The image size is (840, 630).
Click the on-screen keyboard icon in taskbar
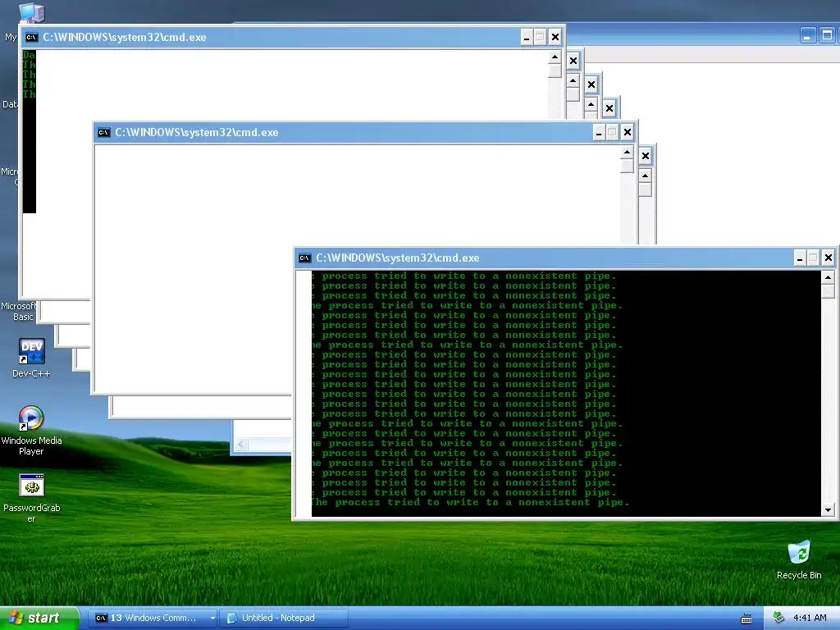click(746, 619)
